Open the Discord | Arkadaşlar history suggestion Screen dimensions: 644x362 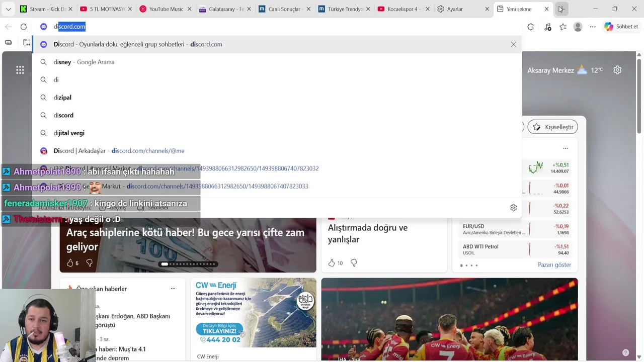pyautogui.click(x=277, y=151)
